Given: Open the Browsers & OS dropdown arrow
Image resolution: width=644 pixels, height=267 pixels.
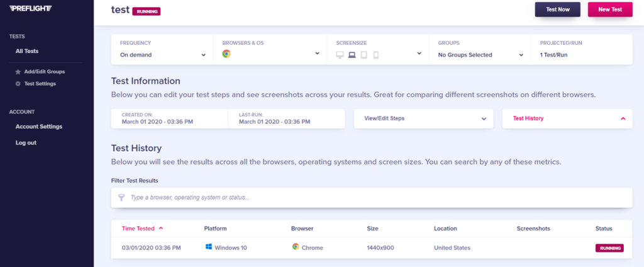Looking at the screenshot, I should tap(317, 54).
